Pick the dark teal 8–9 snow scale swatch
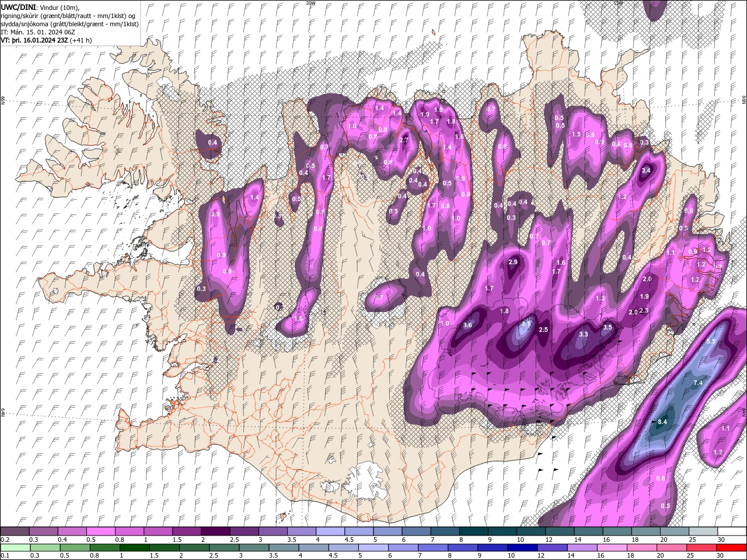This screenshot has width=747, height=560. pos(473,531)
